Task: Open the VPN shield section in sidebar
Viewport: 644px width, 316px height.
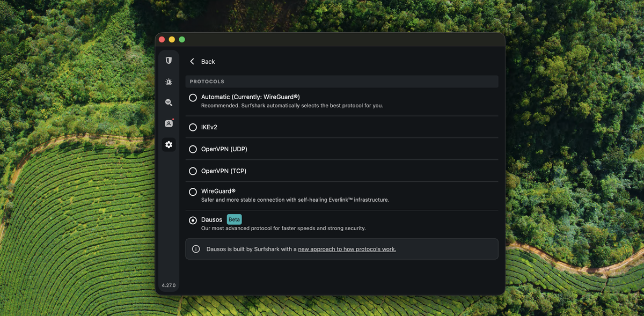Action: (x=169, y=60)
